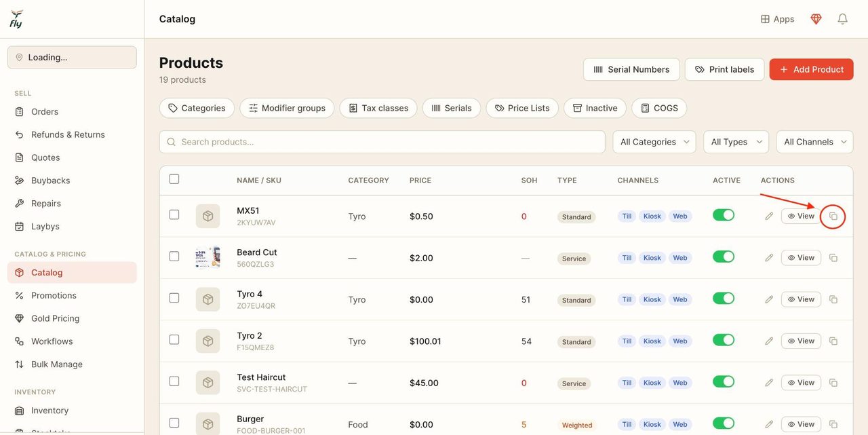Duplicate the Beard Cut product

(833, 258)
